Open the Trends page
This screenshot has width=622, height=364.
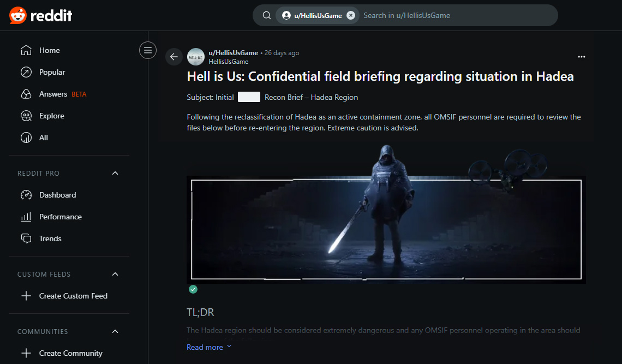pyautogui.click(x=50, y=238)
